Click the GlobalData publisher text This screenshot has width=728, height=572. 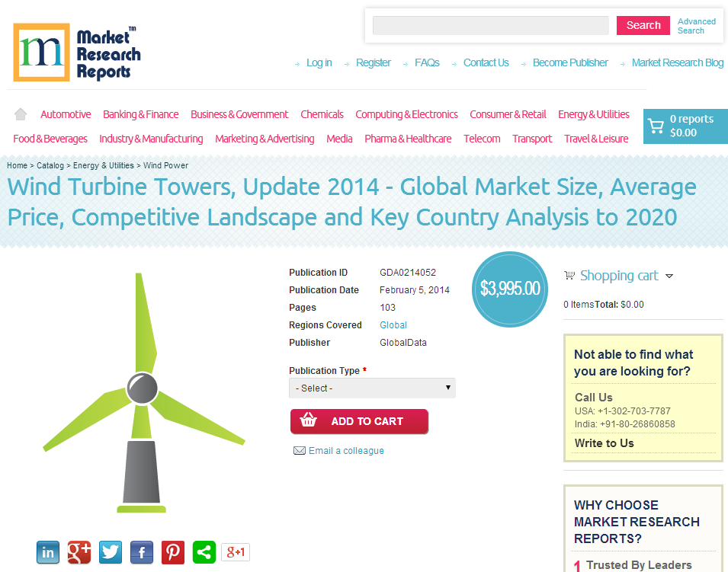click(403, 343)
